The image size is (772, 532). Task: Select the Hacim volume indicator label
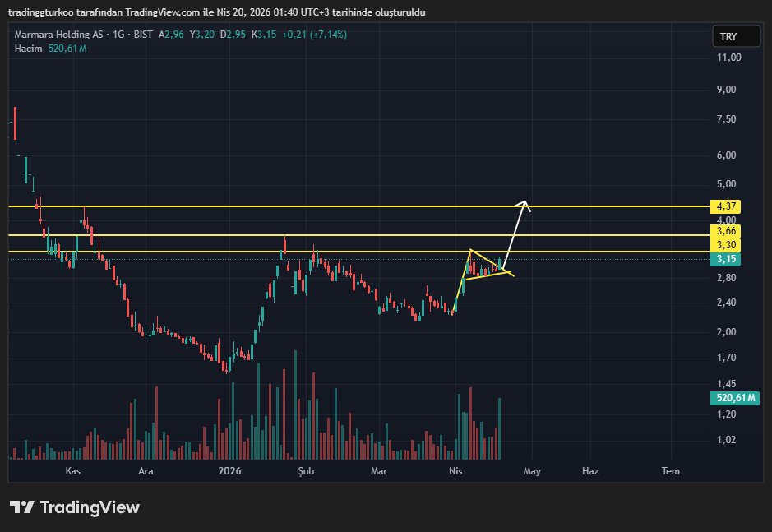28,49
